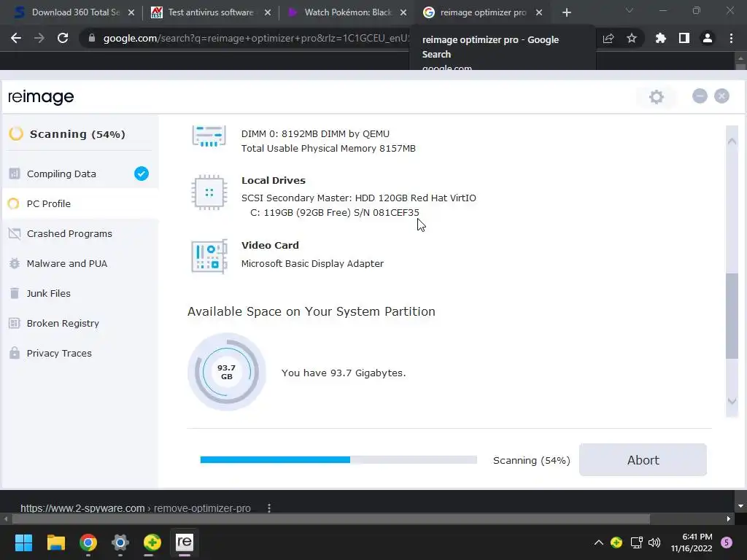Click Chrome horizontal scrollbar

pyautogui.click(x=331, y=519)
